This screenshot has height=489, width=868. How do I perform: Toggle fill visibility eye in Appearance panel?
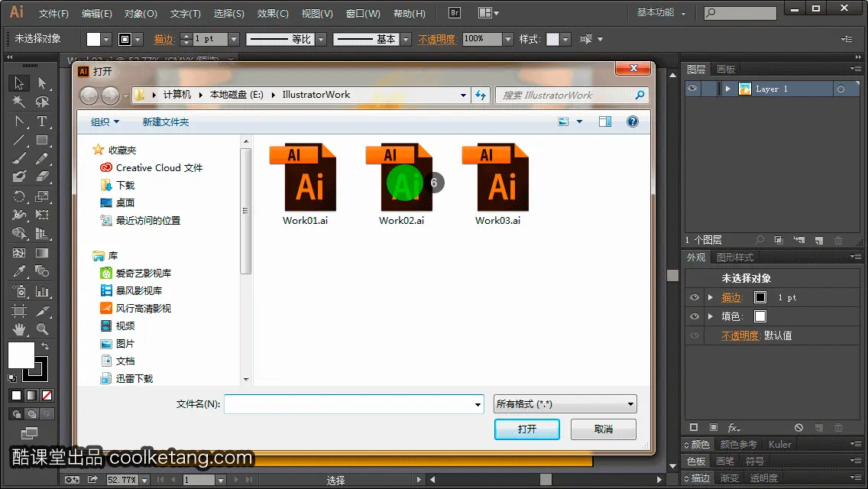(695, 316)
